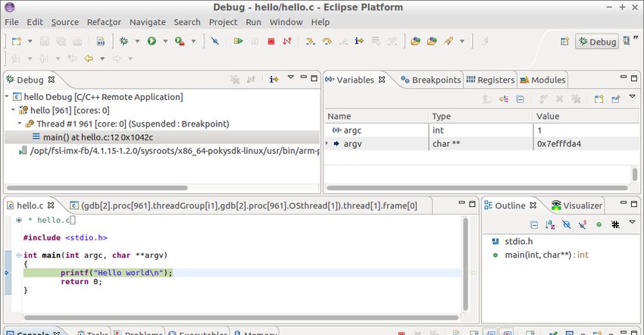Click the New wizard toolbar icon
This screenshot has height=335, width=644.
click(x=17, y=41)
